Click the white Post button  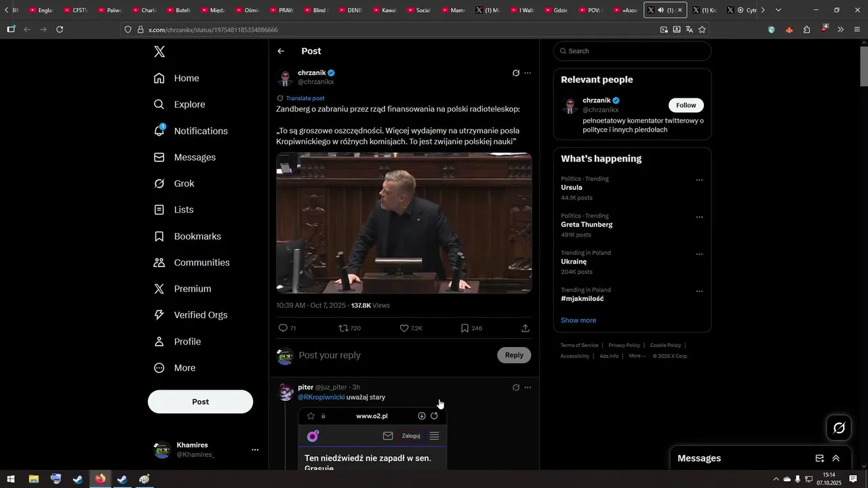200,402
